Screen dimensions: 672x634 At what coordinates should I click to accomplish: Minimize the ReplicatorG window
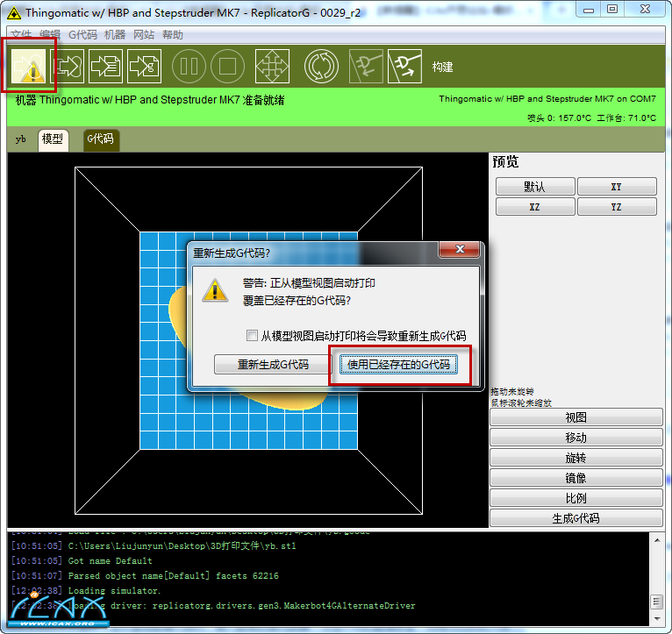pyautogui.click(x=589, y=10)
